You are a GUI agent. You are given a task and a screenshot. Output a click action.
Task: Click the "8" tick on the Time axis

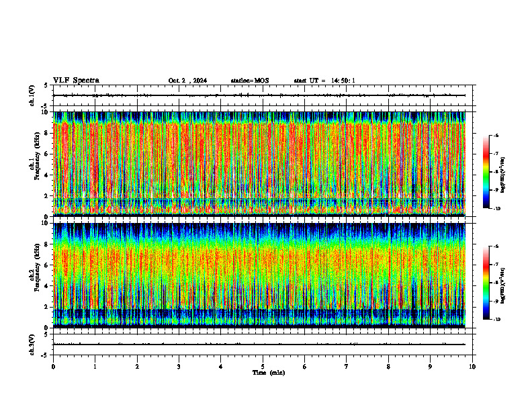click(x=388, y=367)
